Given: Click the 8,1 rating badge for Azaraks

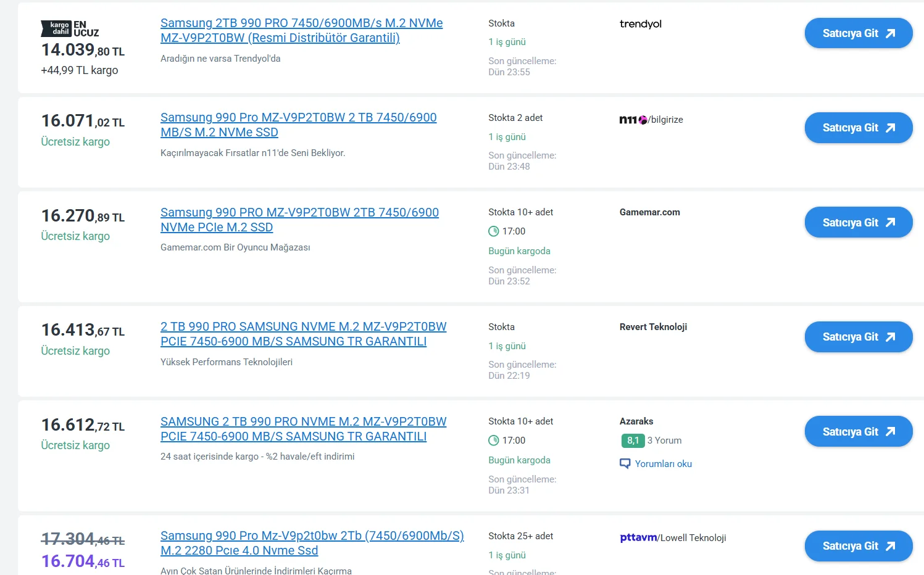Looking at the screenshot, I should click(x=633, y=441).
